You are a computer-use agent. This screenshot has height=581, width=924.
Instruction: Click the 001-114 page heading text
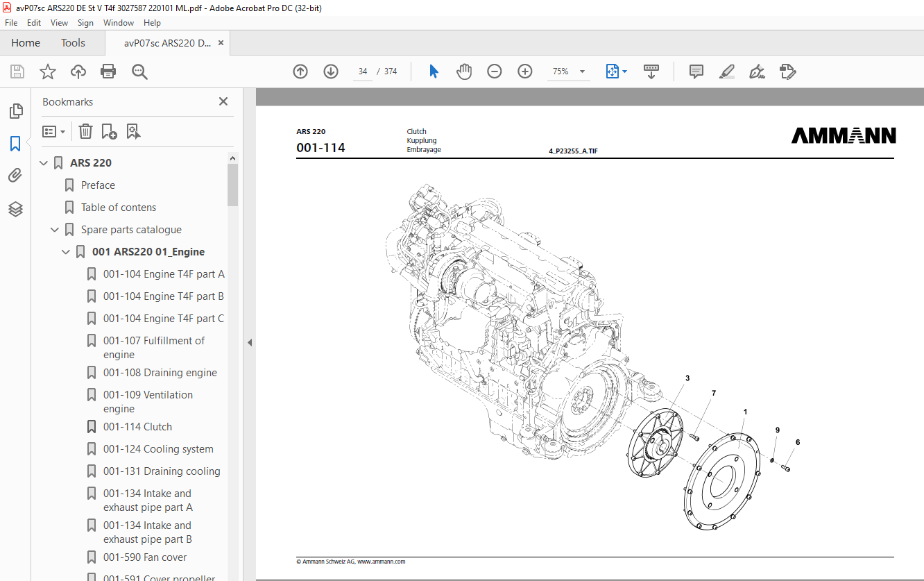coord(320,148)
